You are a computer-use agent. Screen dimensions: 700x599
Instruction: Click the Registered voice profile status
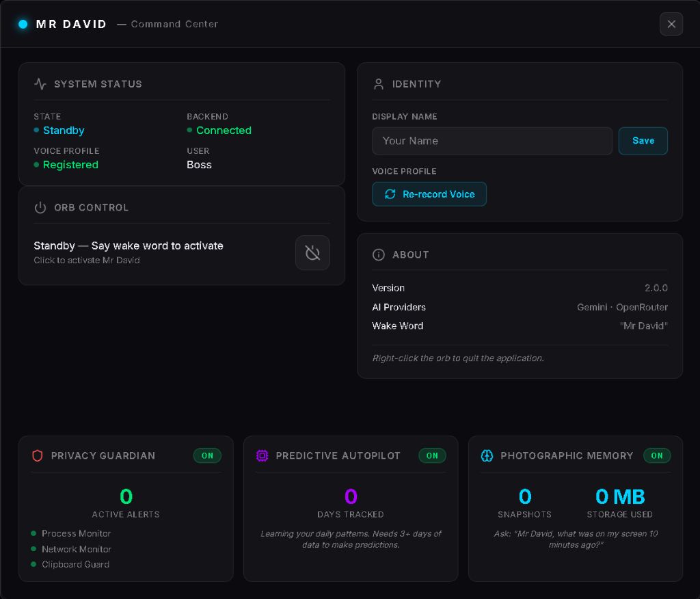(x=70, y=165)
